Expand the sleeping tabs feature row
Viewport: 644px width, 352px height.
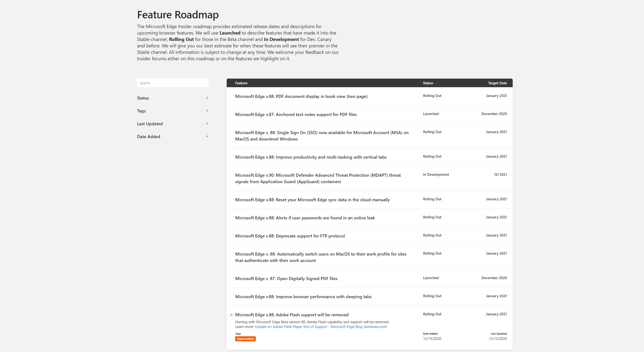click(303, 297)
